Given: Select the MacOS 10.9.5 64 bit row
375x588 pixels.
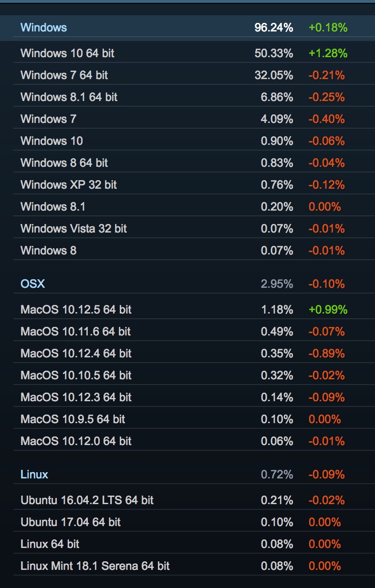Looking at the screenshot, I should (x=73, y=419).
